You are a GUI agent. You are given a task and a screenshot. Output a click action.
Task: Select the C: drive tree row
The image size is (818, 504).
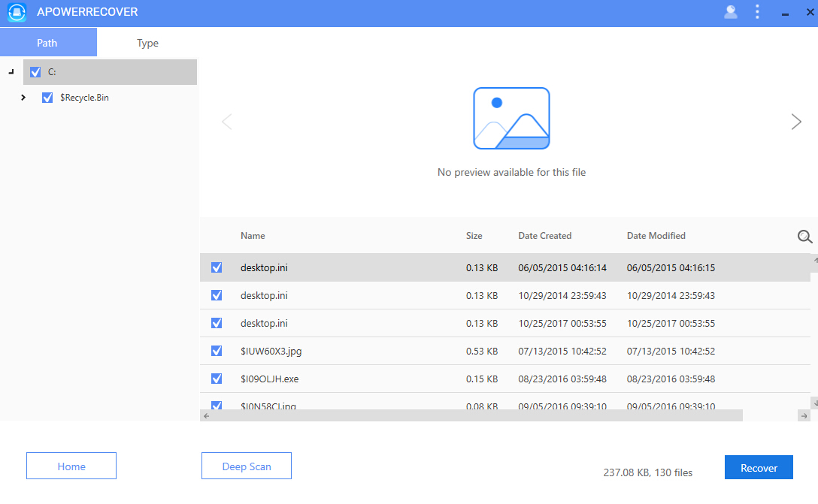click(x=110, y=72)
